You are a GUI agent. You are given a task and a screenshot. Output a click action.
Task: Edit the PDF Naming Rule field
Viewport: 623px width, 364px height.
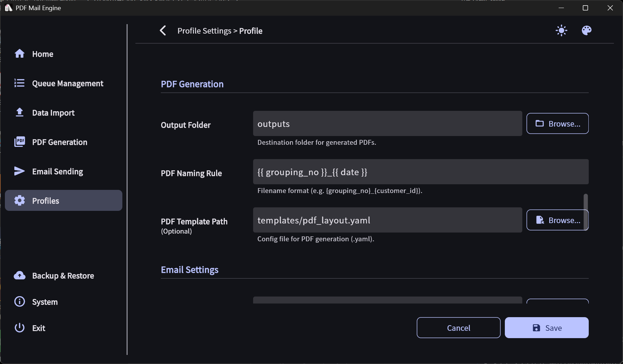tap(421, 172)
